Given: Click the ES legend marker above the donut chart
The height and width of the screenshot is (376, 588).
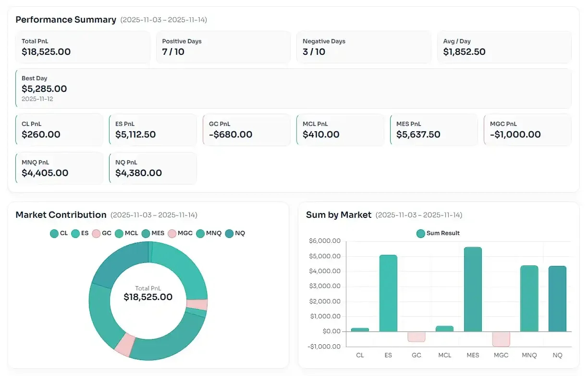Looking at the screenshot, I should click(74, 233).
